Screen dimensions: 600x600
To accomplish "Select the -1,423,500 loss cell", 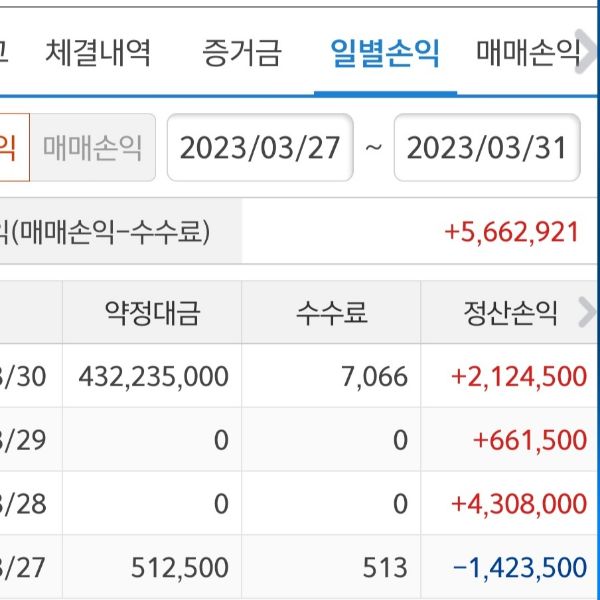I will pos(519,568).
